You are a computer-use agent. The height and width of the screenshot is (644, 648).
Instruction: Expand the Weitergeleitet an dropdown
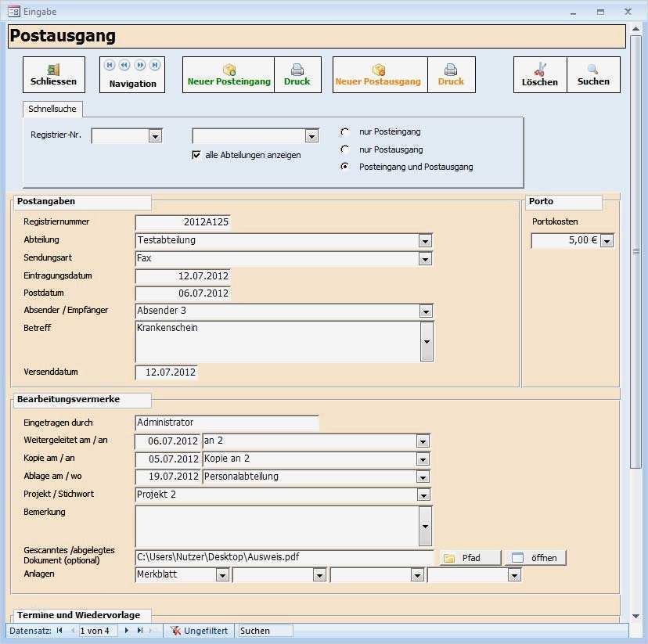coord(423,441)
